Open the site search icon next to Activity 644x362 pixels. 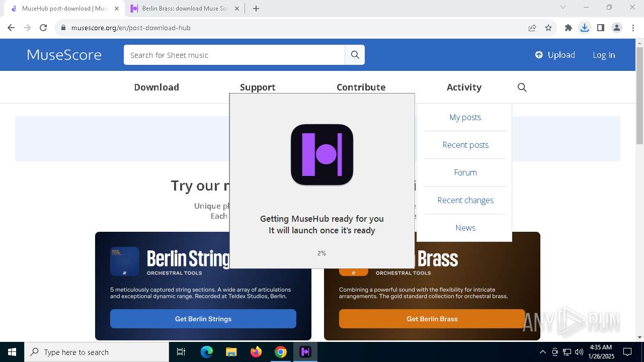point(522,87)
